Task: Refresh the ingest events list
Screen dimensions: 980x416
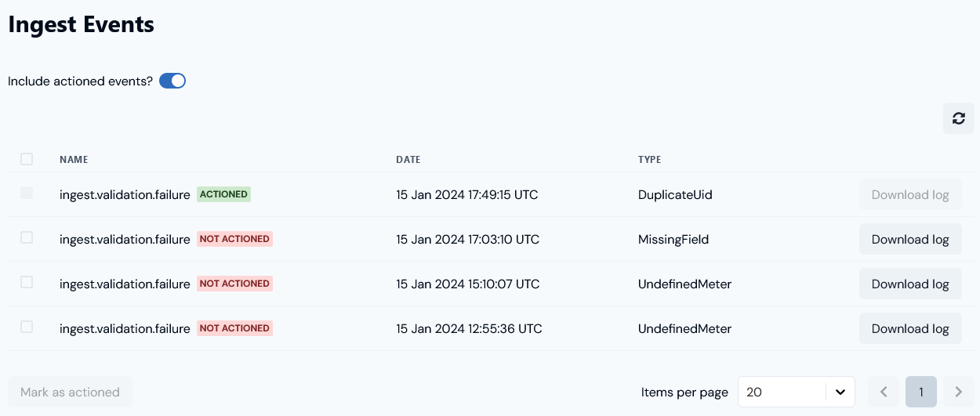Action: (x=958, y=118)
